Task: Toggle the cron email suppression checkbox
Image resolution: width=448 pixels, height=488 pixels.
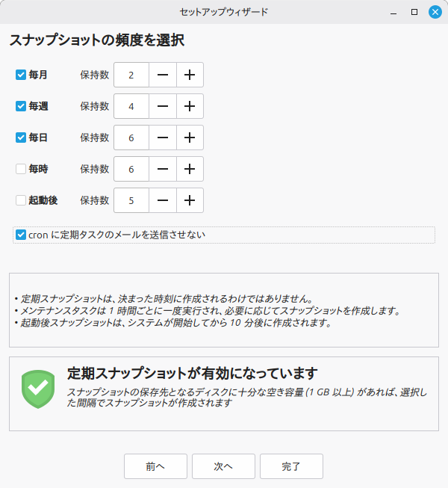Action: (21, 235)
